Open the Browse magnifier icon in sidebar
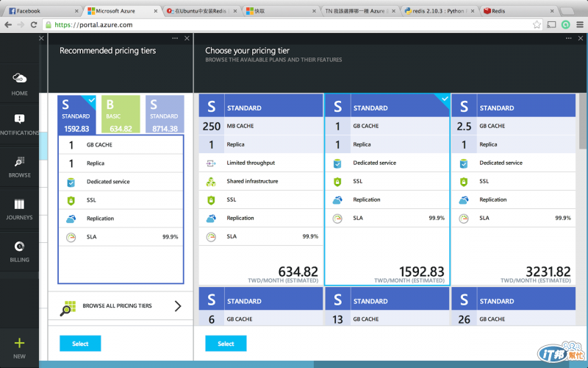 coord(20,162)
